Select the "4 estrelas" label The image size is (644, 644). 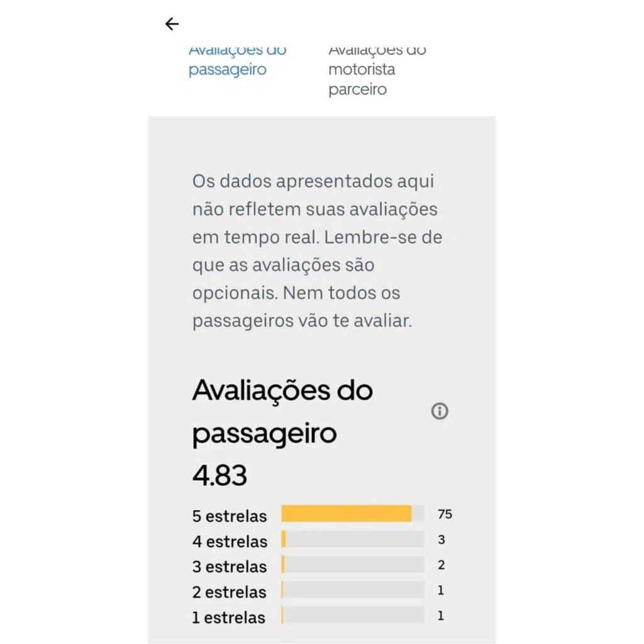[x=230, y=541]
